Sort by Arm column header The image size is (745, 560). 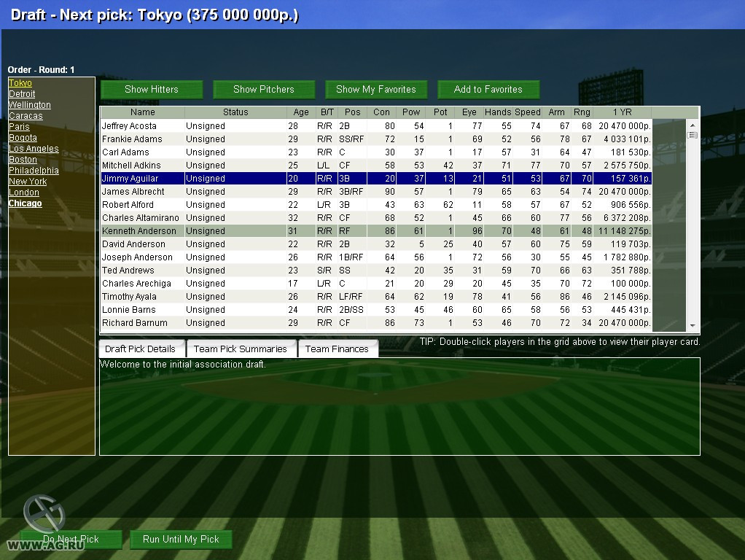pyautogui.click(x=556, y=112)
